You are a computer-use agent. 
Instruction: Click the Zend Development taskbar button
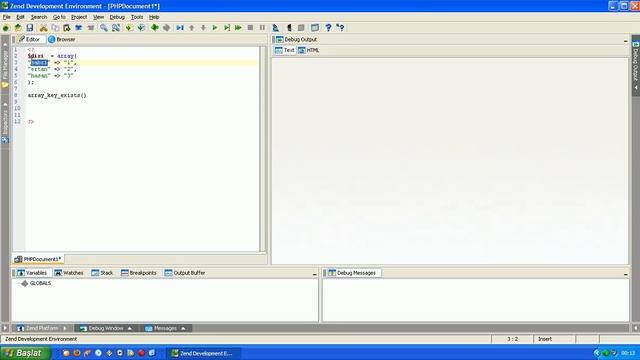coord(203,353)
